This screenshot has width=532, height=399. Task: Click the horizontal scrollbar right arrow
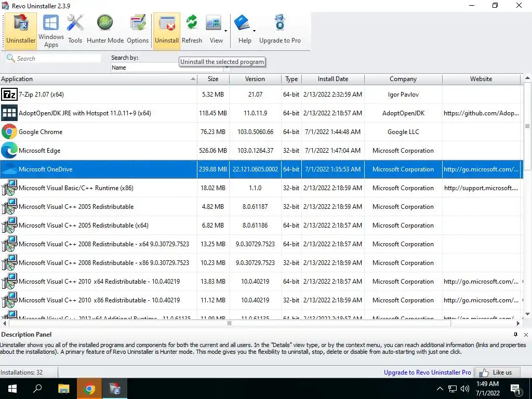[518, 323]
